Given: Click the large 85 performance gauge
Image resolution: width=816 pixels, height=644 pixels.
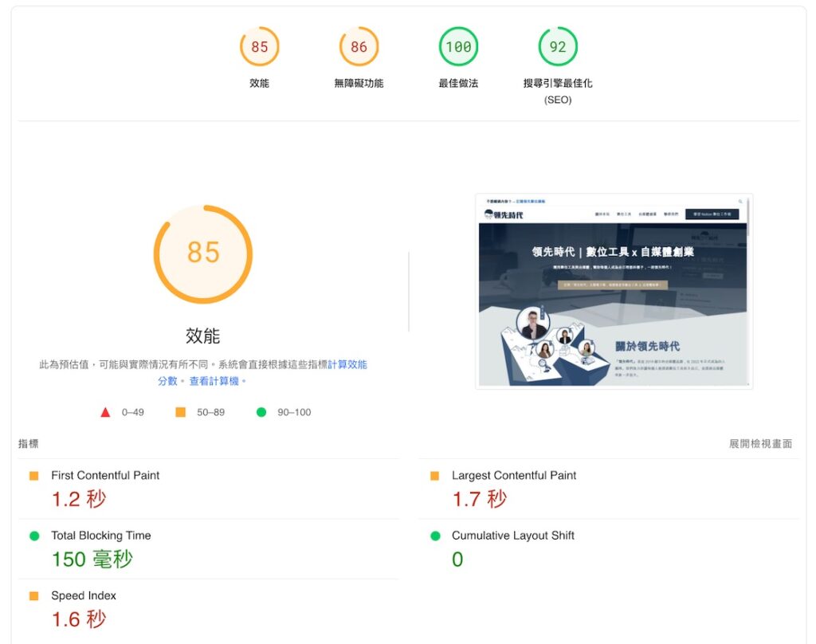Looking at the screenshot, I should 203,254.
